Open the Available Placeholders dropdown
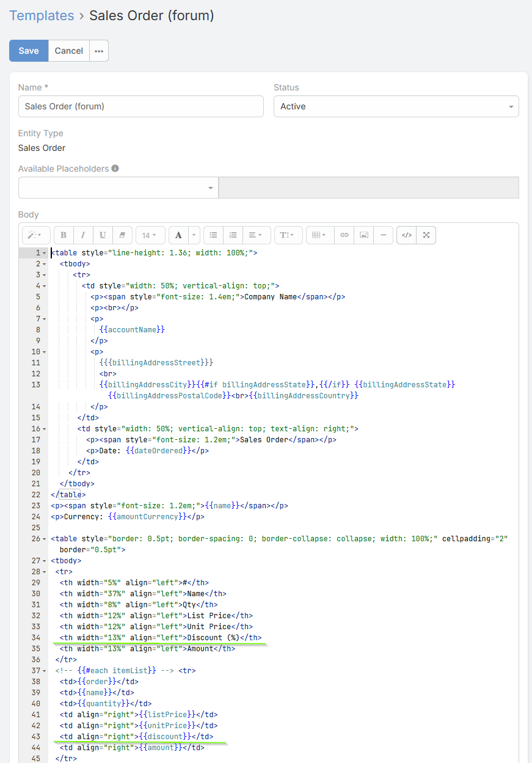This screenshot has width=532, height=763. [118, 188]
